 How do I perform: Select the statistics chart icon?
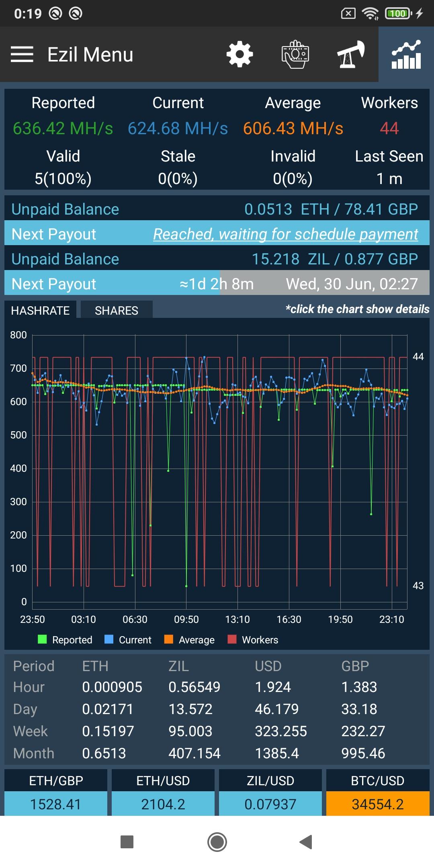tap(406, 54)
